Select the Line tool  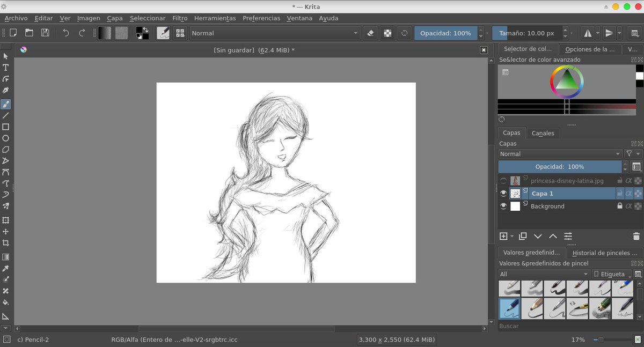pos(6,115)
